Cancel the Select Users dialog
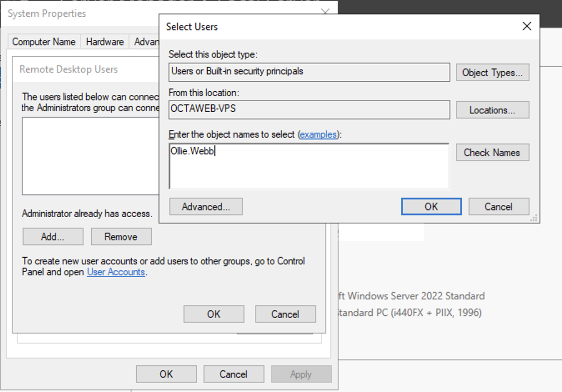Viewport: 562px width, 392px height. tap(498, 207)
